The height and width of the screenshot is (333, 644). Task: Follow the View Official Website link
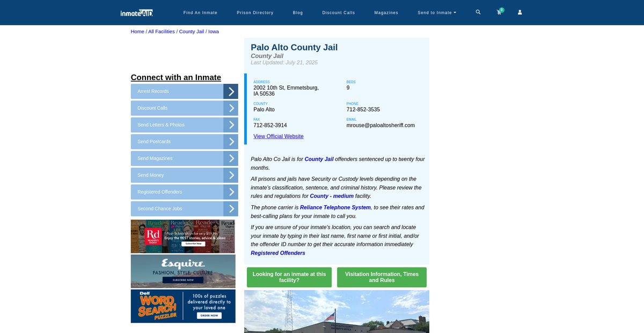click(278, 136)
